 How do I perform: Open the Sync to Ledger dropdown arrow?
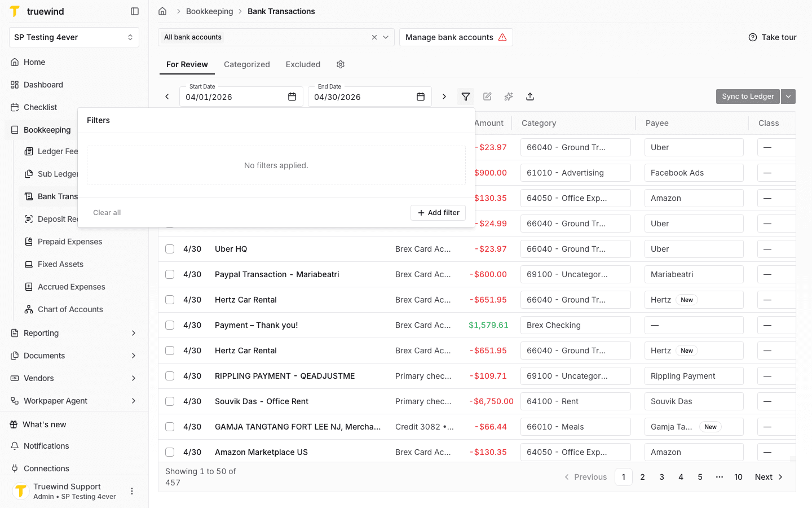coord(788,97)
